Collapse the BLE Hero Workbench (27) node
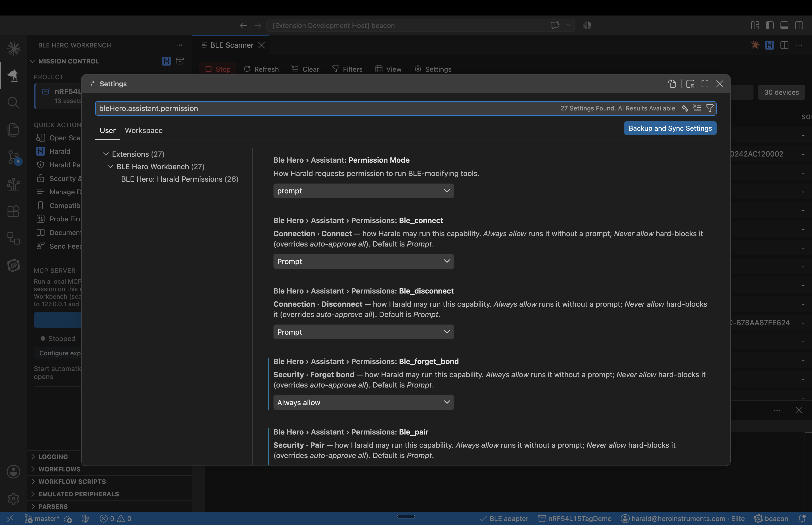The height and width of the screenshot is (525, 812). coord(110,167)
